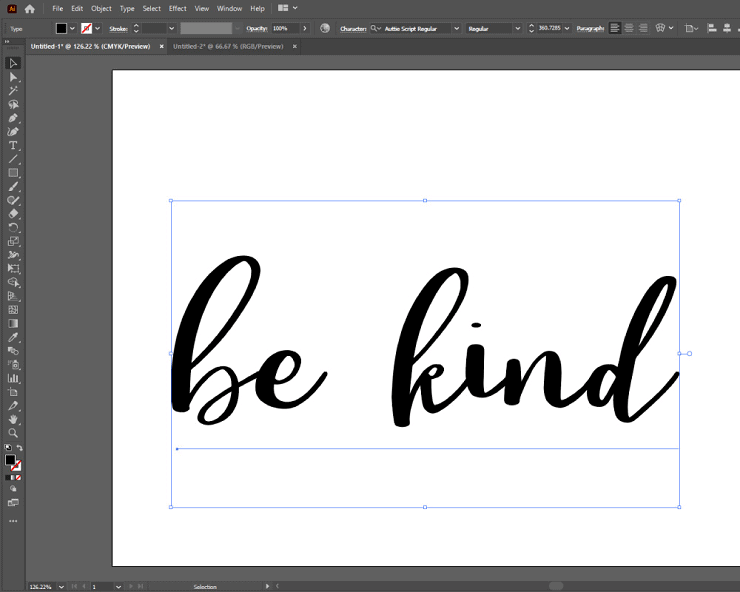Click the control bar fill swatch
The image size is (740, 592).
61,28
